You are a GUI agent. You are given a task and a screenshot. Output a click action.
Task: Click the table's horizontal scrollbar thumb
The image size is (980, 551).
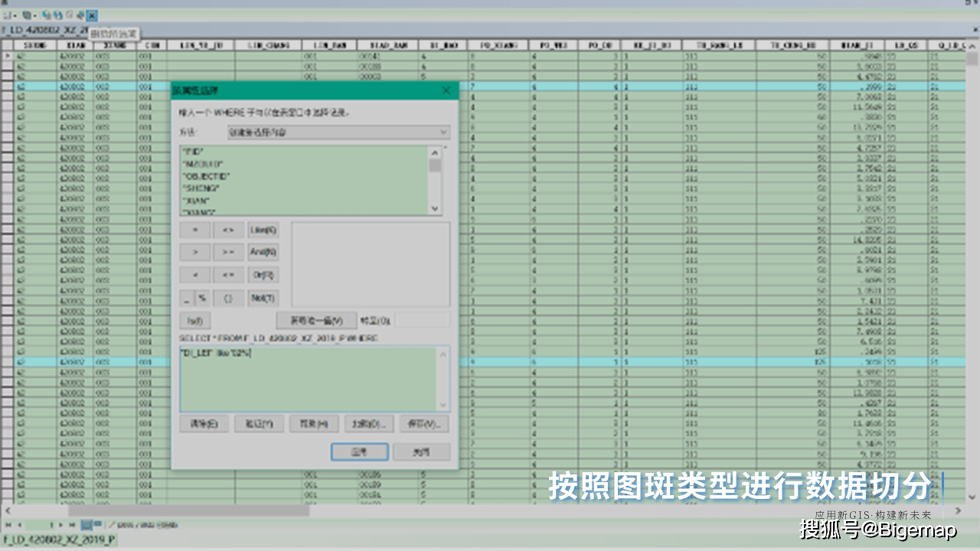click(x=188, y=510)
